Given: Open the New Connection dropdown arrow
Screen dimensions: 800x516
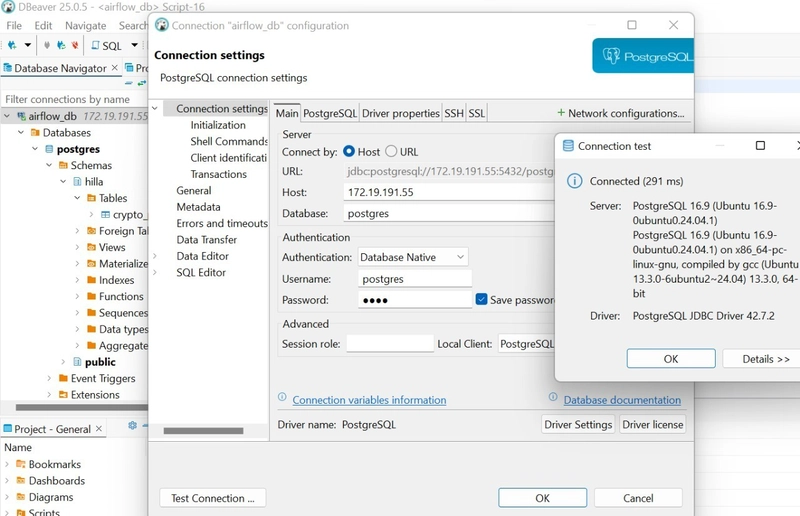Looking at the screenshot, I should pyautogui.click(x=28, y=45).
